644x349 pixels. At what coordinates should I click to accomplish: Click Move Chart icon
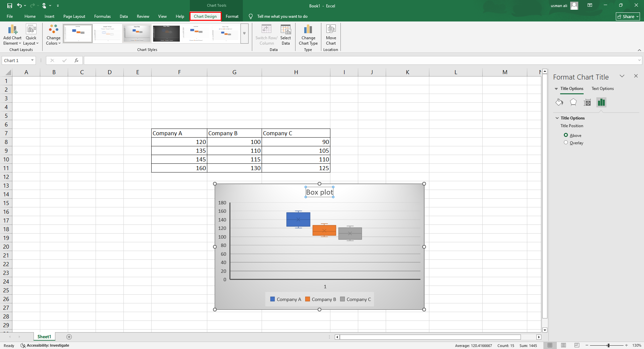331,29
